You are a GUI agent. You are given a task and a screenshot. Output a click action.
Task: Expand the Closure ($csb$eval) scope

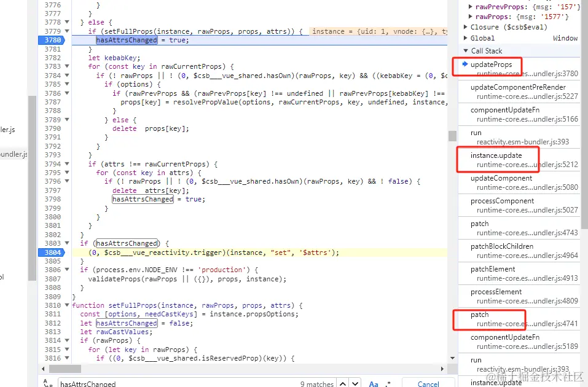coord(465,27)
